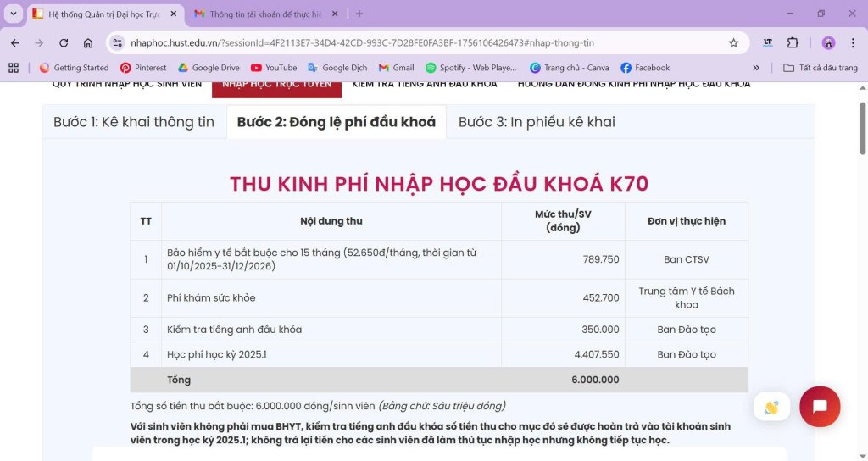868x461 pixels.
Task: Open the Tất cả dấu trang folder
Action: pos(821,68)
